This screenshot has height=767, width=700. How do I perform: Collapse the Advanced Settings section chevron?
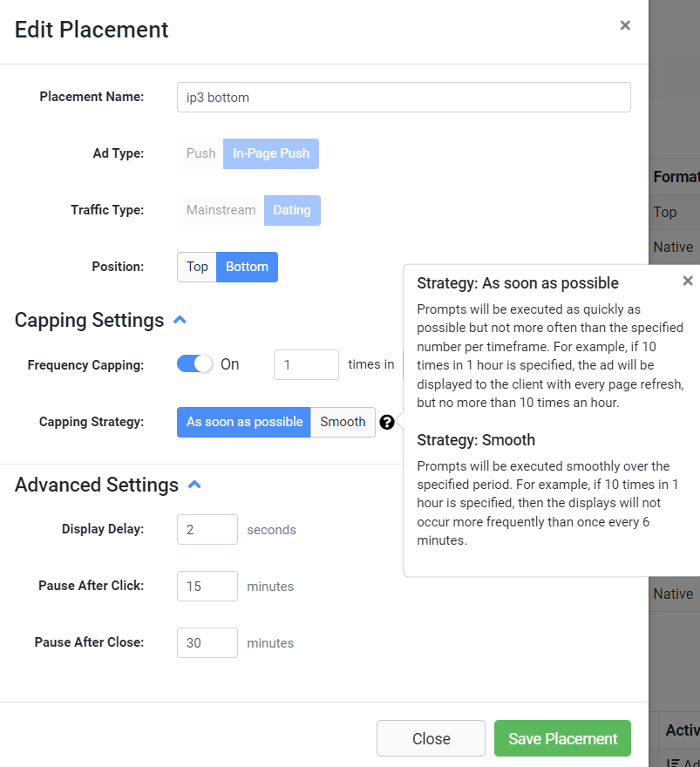click(x=195, y=485)
